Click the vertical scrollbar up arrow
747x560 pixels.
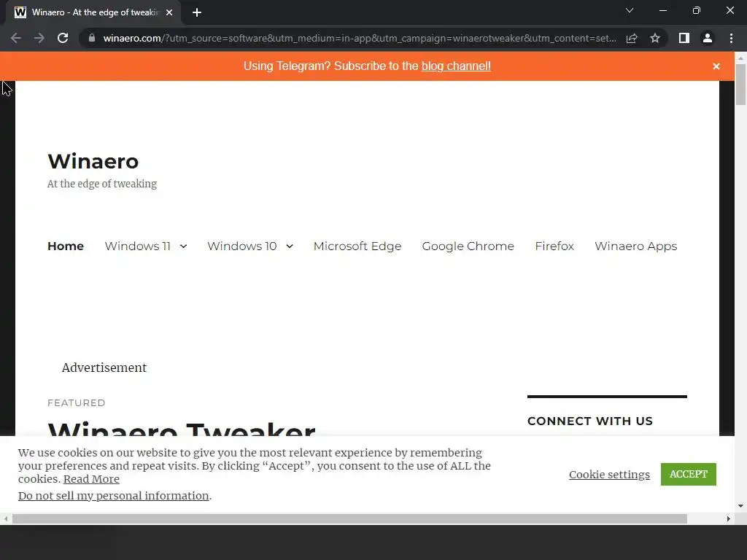(x=741, y=58)
